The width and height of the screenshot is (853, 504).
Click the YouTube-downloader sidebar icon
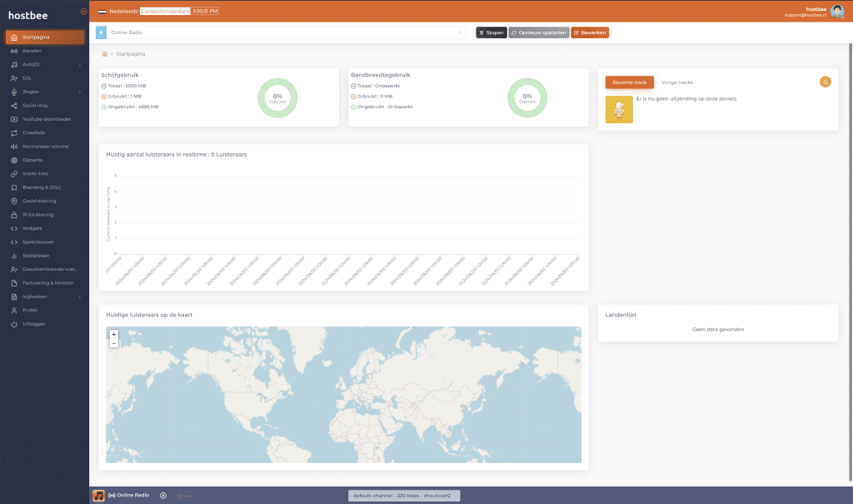click(x=14, y=119)
